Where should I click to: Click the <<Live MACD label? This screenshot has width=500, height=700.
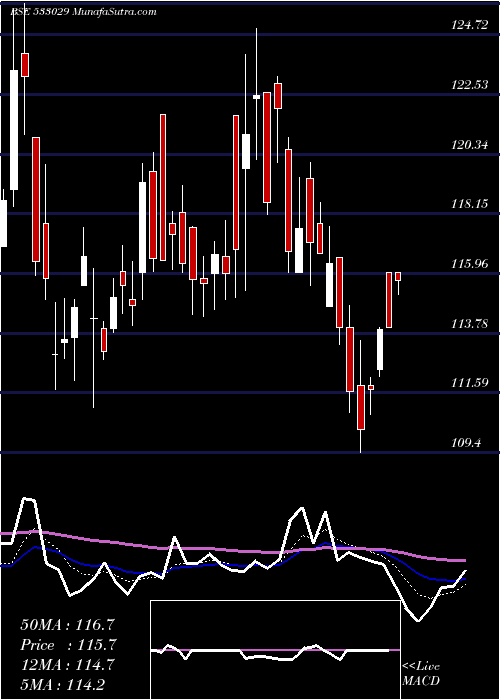coord(421,674)
